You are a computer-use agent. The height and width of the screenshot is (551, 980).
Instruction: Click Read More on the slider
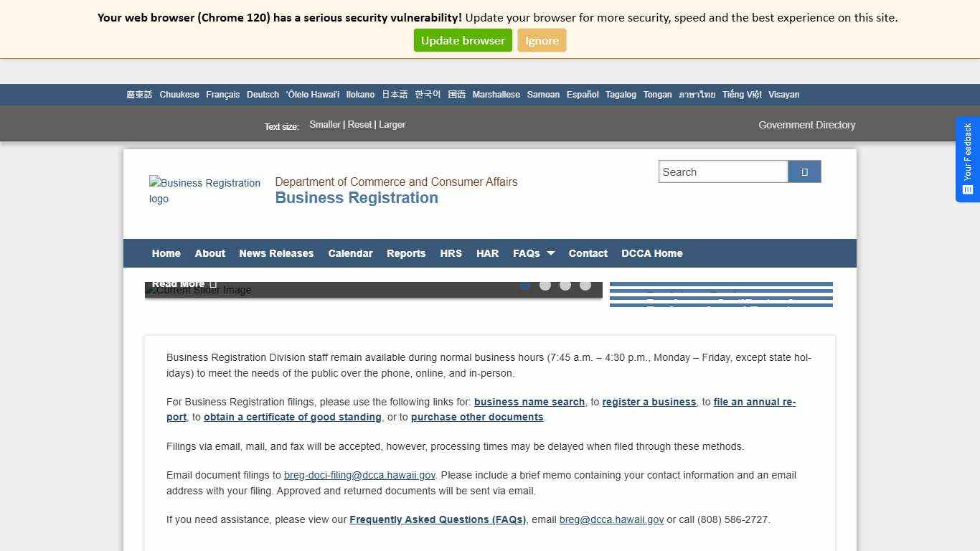pos(178,283)
